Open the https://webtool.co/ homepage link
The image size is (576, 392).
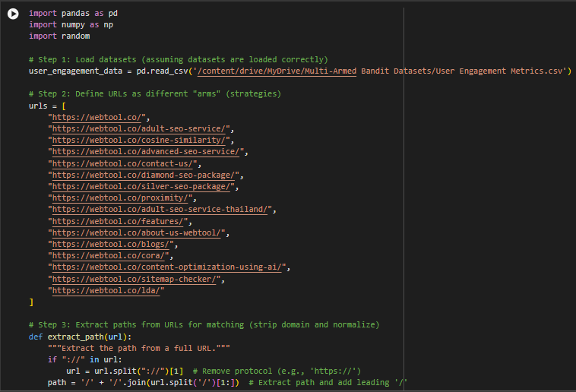[97, 117]
